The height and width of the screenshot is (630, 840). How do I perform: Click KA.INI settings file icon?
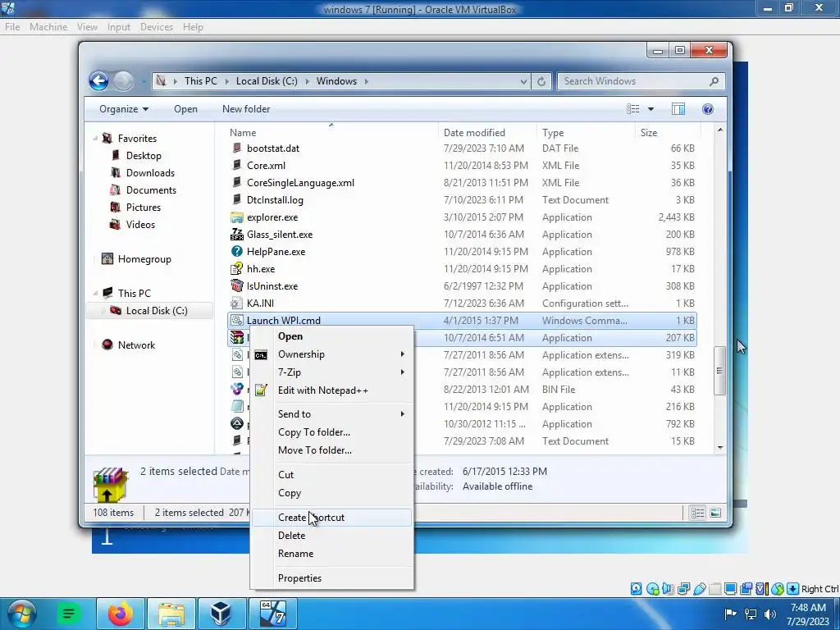pos(237,304)
